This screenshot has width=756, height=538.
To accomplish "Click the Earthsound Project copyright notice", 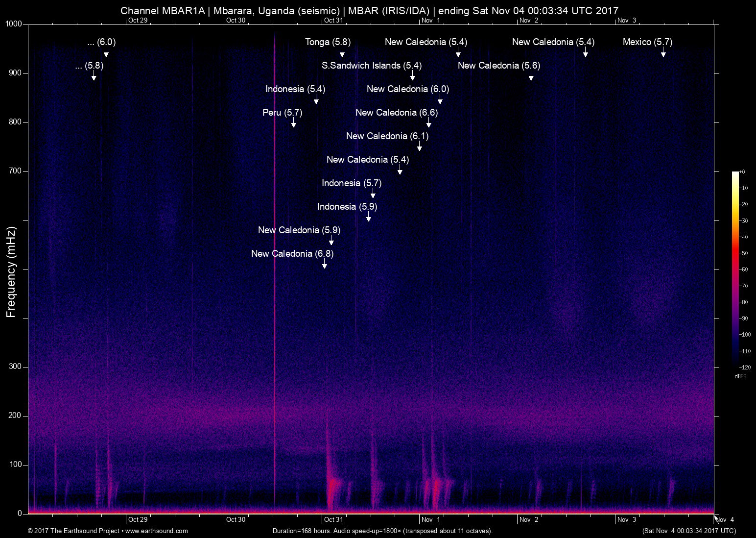I will coord(73,531).
